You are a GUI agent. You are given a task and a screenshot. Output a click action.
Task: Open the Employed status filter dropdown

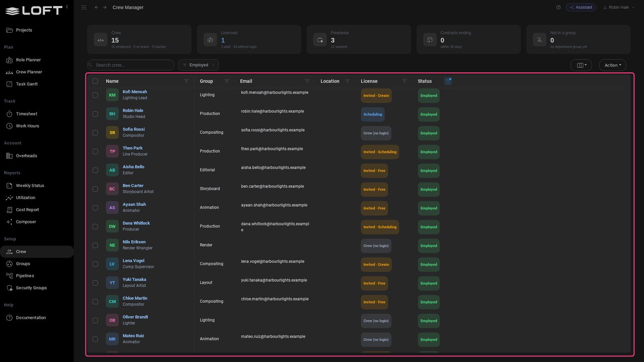coord(198,65)
